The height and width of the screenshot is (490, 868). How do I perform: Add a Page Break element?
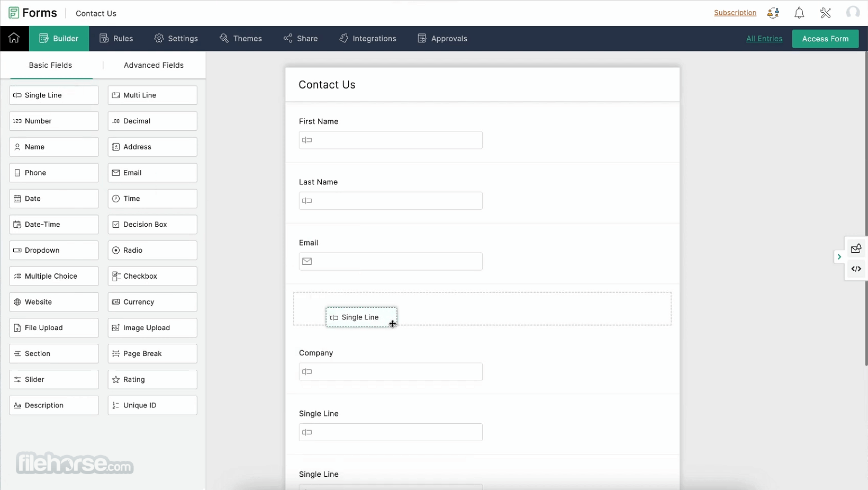click(152, 353)
